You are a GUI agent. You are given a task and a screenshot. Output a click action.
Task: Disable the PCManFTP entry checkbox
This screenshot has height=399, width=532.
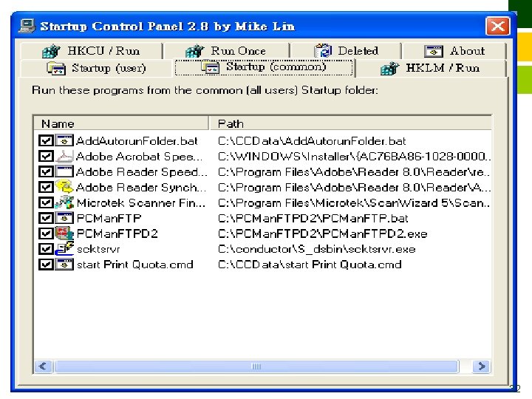coord(46,218)
